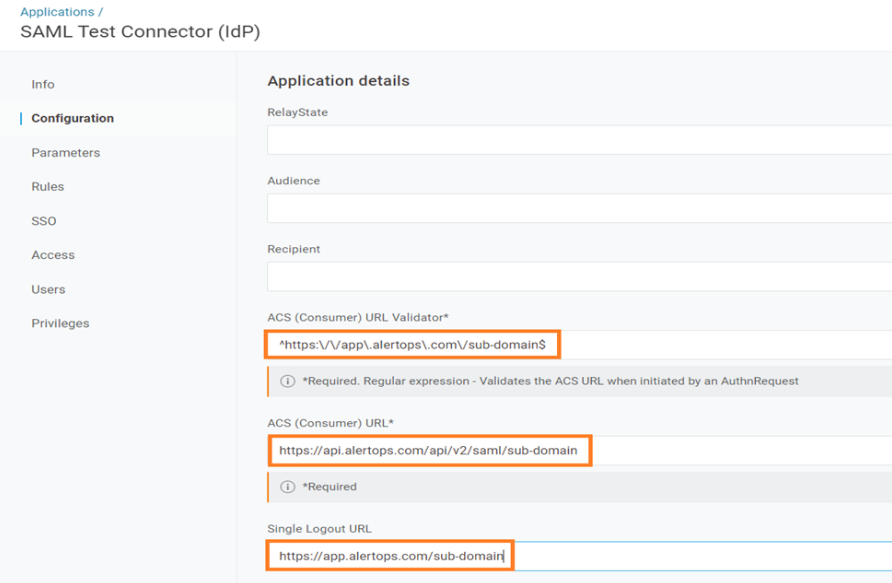Click the SAML Test Connector (IdP) title
This screenshot has width=892, height=583.
coord(140,32)
